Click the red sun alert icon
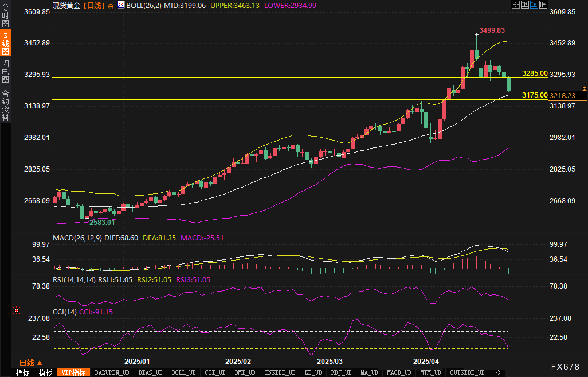588x377 pixels. tap(17, 310)
